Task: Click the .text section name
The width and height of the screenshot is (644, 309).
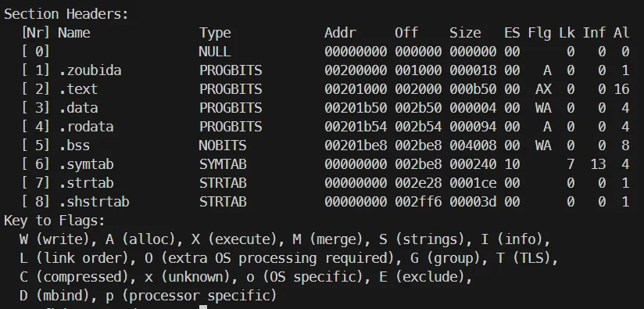Action: (x=78, y=89)
